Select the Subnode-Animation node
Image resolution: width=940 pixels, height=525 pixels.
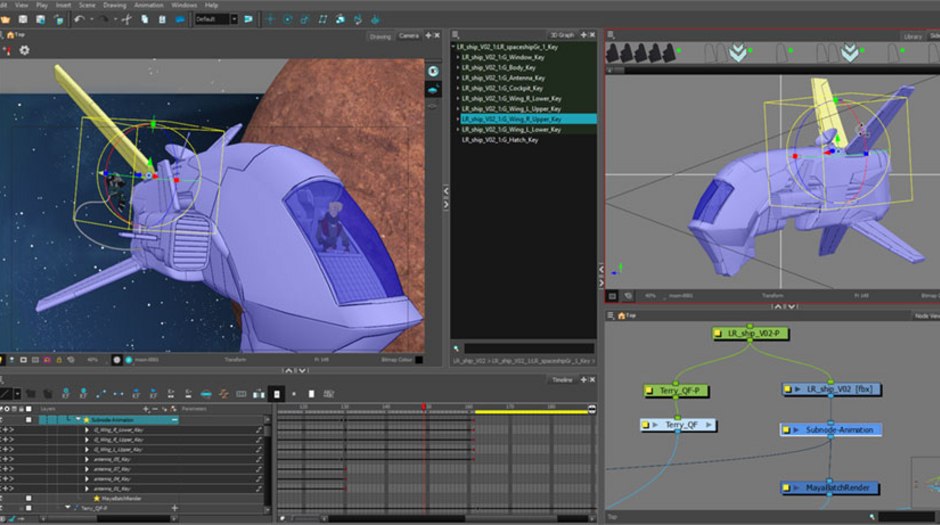831,430
